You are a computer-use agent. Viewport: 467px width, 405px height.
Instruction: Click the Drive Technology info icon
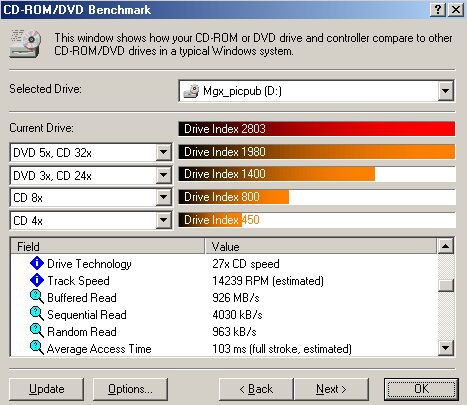click(37, 263)
